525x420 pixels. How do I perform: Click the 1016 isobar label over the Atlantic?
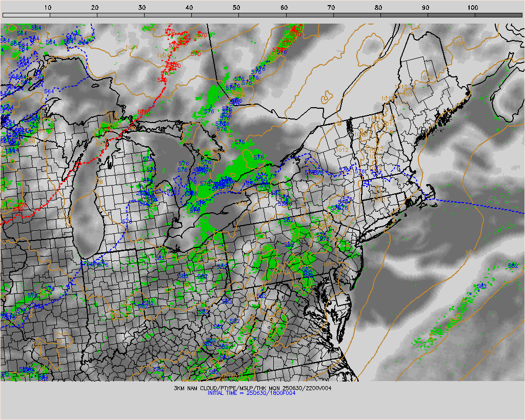coord(472,252)
